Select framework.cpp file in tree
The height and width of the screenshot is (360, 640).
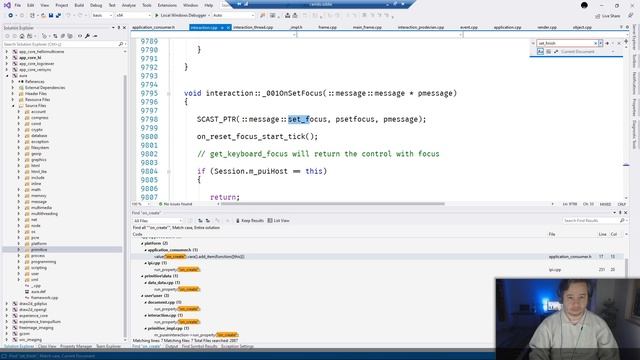(44, 298)
